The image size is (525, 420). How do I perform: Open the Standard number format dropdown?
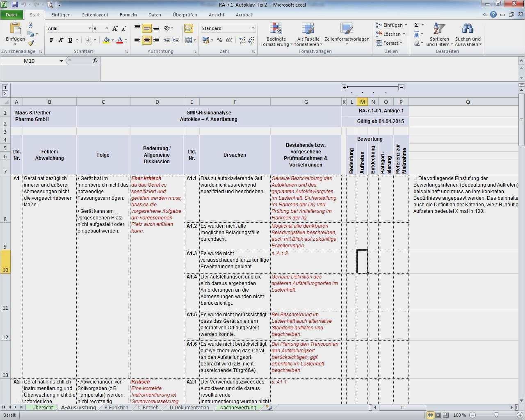[x=252, y=28]
